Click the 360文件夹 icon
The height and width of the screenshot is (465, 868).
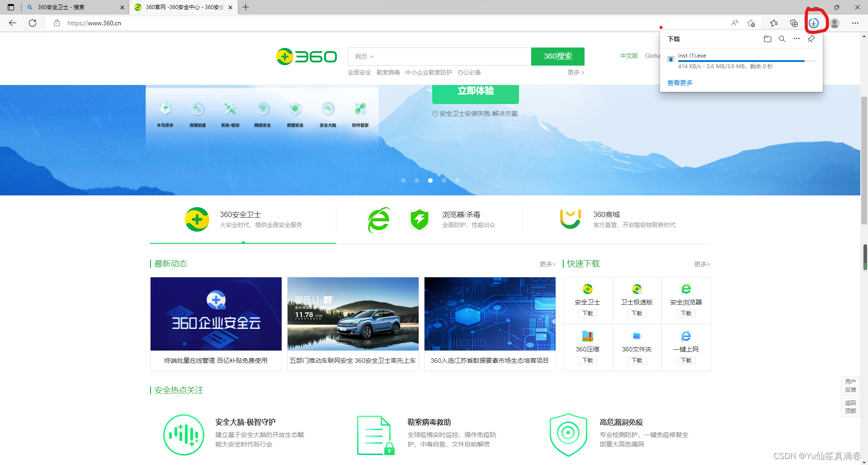637,336
